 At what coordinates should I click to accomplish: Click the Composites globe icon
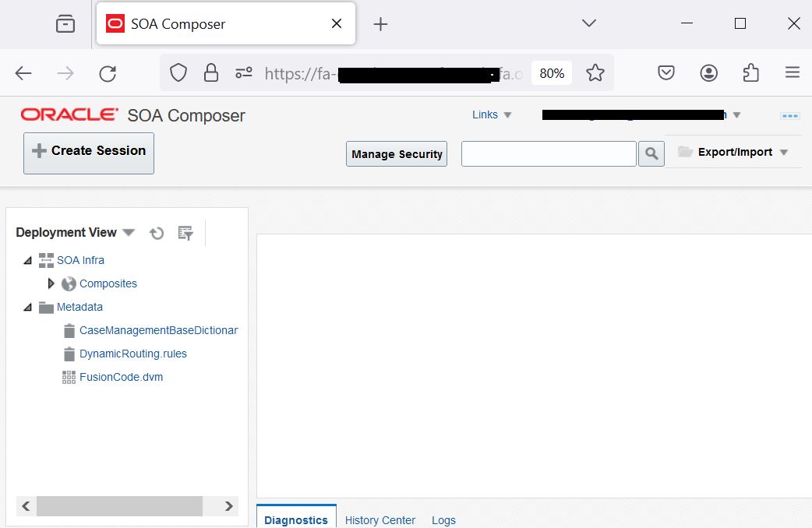pos(69,283)
